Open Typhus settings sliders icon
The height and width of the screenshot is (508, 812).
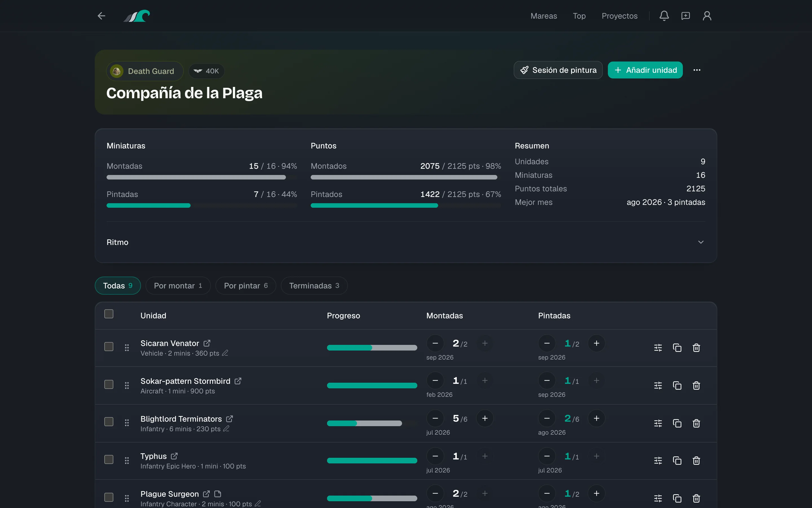(658, 460)
